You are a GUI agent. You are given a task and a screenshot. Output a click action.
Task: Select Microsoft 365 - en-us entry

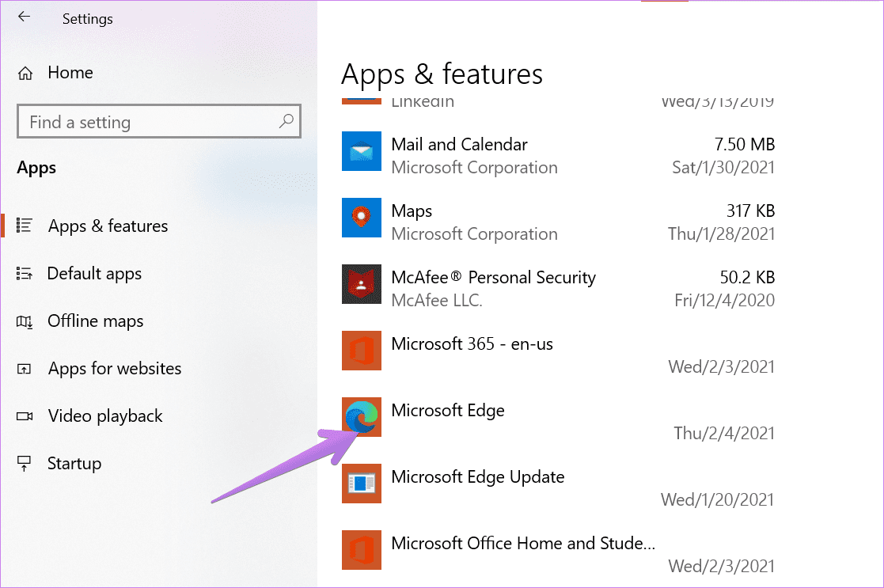(472, 344)
